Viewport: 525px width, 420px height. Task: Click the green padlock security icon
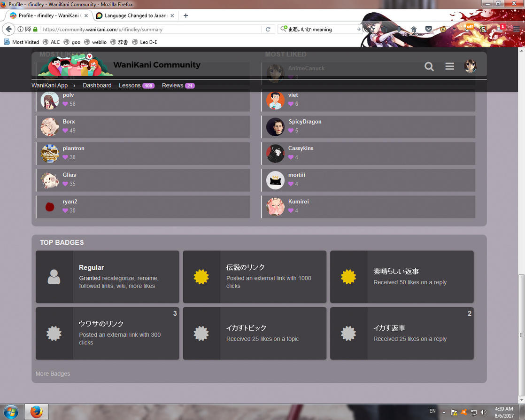point(35,29)
